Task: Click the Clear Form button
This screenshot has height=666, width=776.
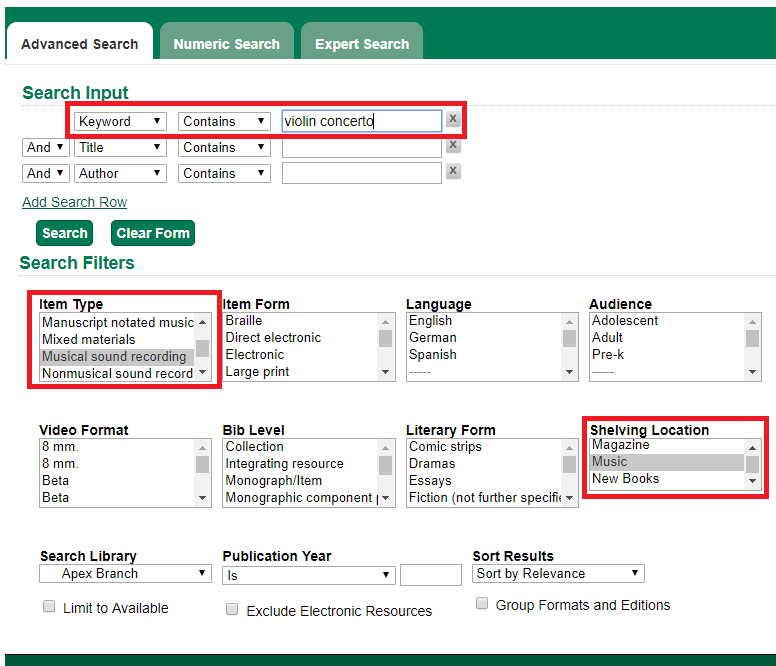Action: pos(153,233)
